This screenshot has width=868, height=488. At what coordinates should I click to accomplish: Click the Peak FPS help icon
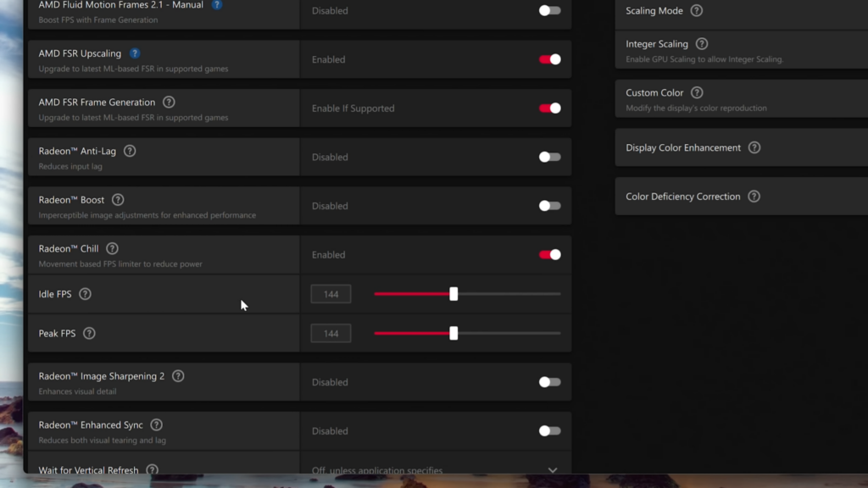pyautogui.click(x=89, y=333)
